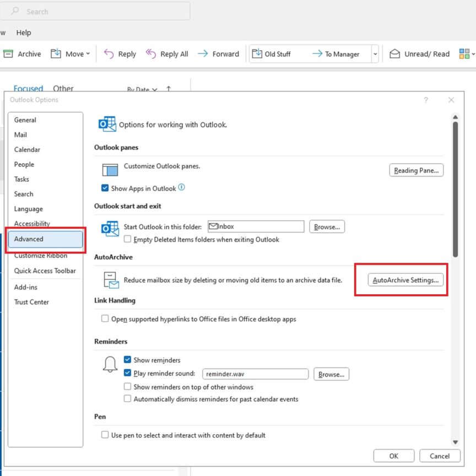Expand the quick steps gallery dropdown
476x476 pixels.
[375, 53]
